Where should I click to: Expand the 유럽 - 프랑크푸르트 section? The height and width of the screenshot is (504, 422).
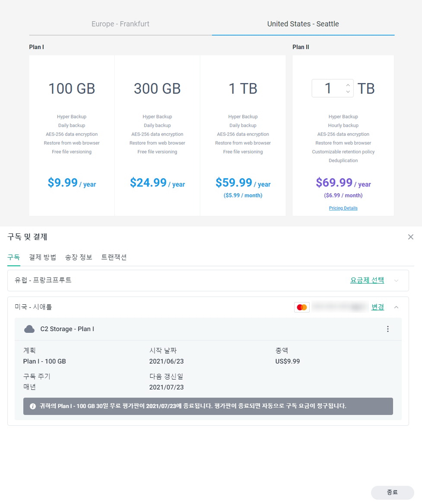point(397,281)
